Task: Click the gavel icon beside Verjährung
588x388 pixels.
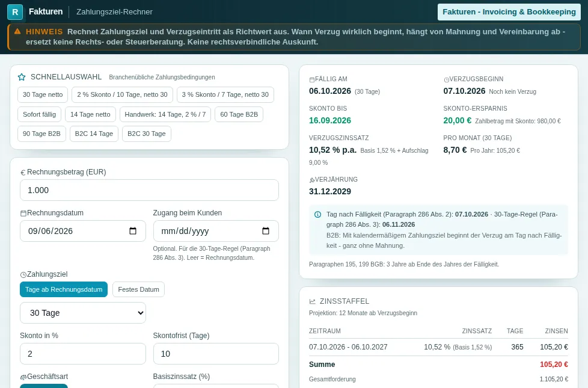Action: coord(311,180)
